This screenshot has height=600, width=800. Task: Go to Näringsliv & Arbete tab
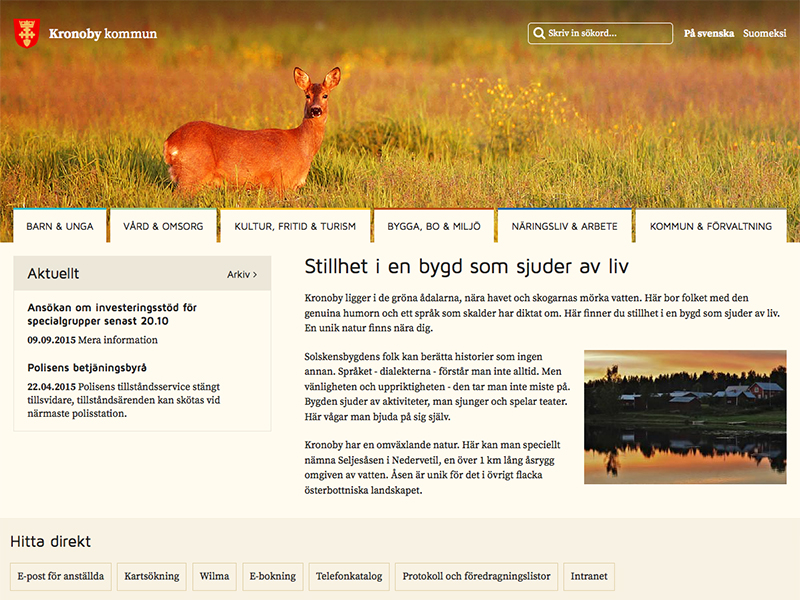click(564, 226)
